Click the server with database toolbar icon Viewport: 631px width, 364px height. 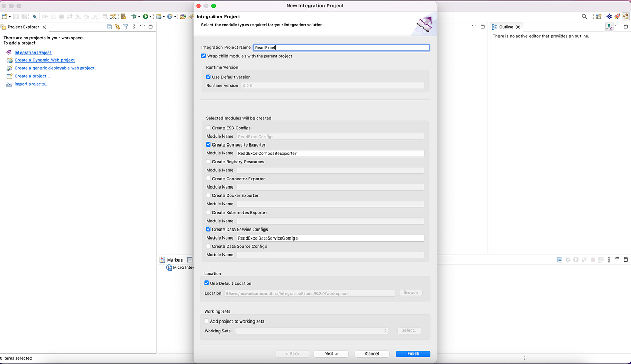[123, 17]
